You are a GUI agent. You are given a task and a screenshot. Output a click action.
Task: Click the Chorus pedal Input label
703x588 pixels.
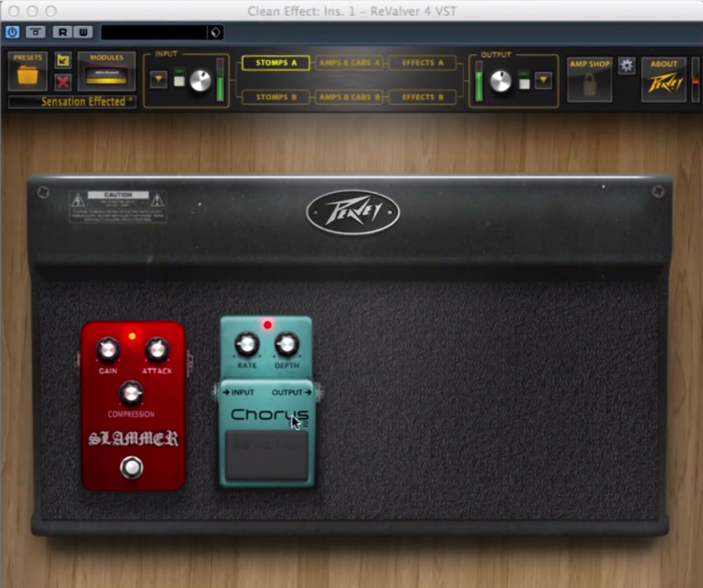(238, 393)
